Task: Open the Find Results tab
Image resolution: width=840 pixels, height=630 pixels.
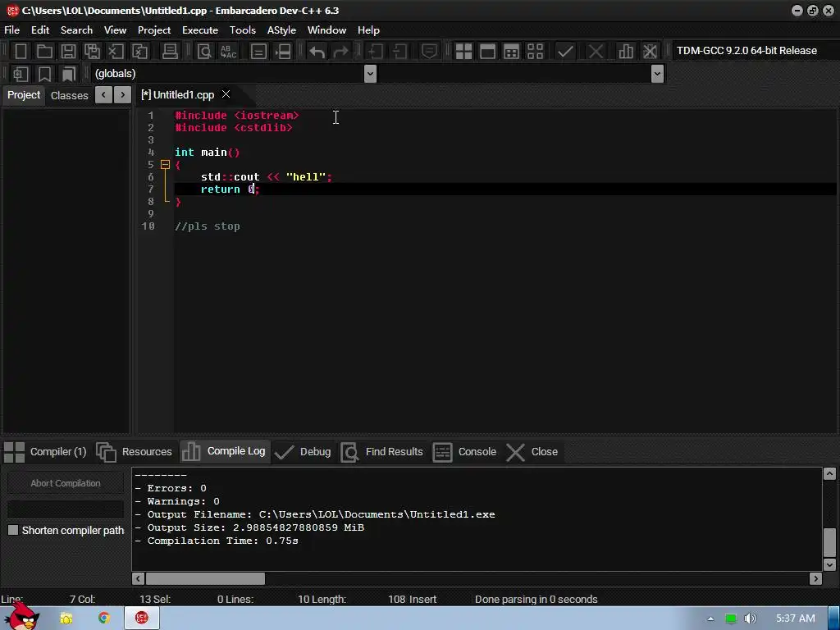Action: 382,452
